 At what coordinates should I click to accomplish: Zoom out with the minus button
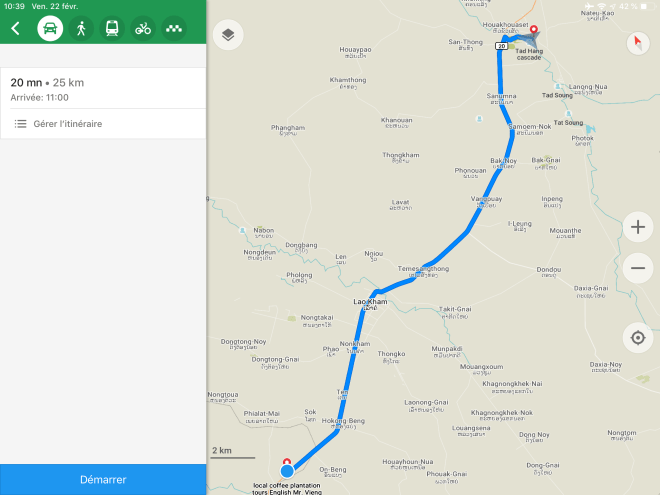[x=638, y=268]
